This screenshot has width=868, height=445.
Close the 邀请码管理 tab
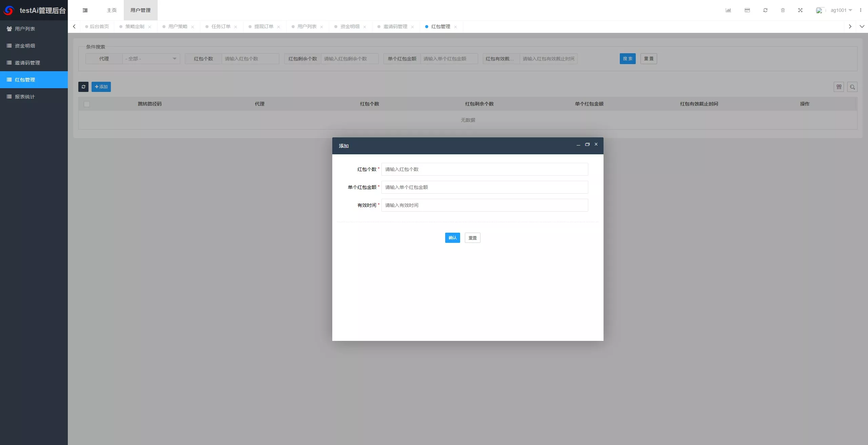pos(412,27)
